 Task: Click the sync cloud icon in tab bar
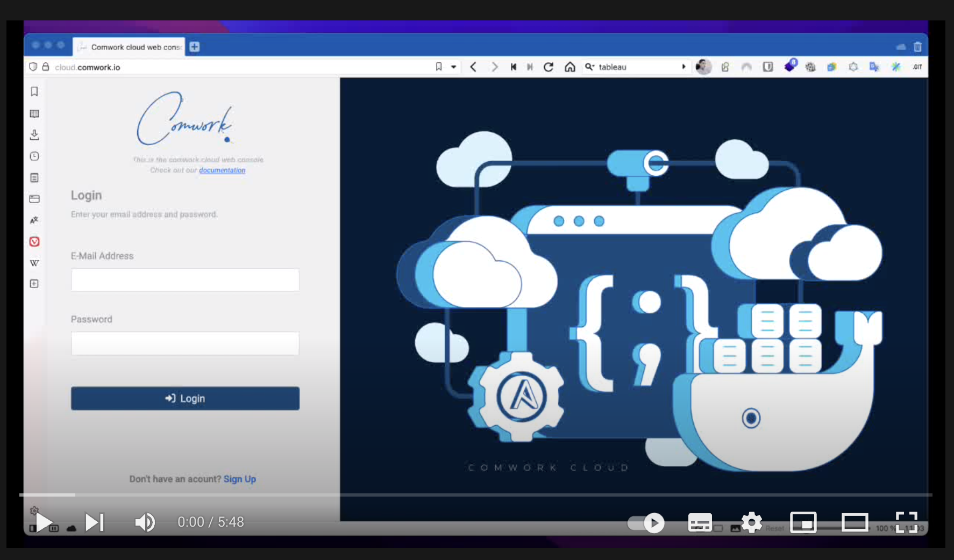901,47
